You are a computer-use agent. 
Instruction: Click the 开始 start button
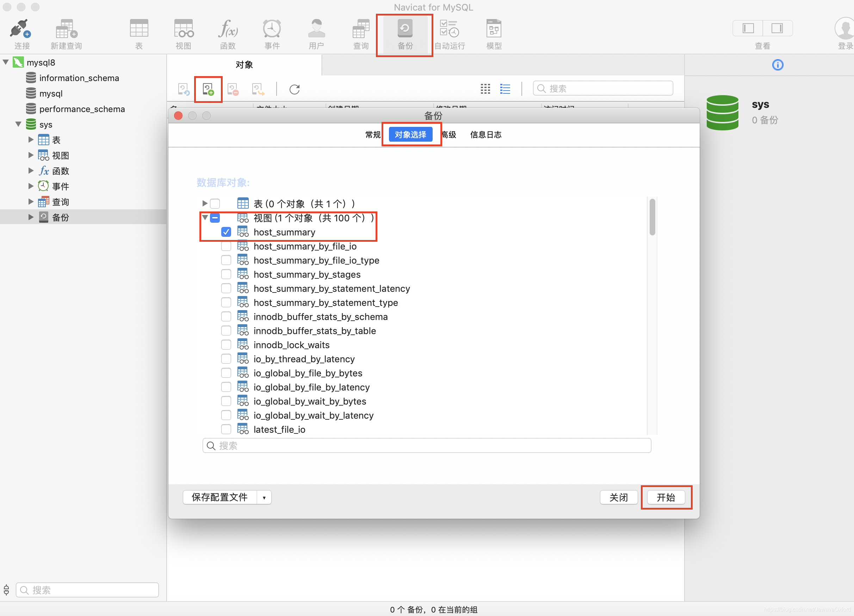pyautogui.click(x=666, y=497)
